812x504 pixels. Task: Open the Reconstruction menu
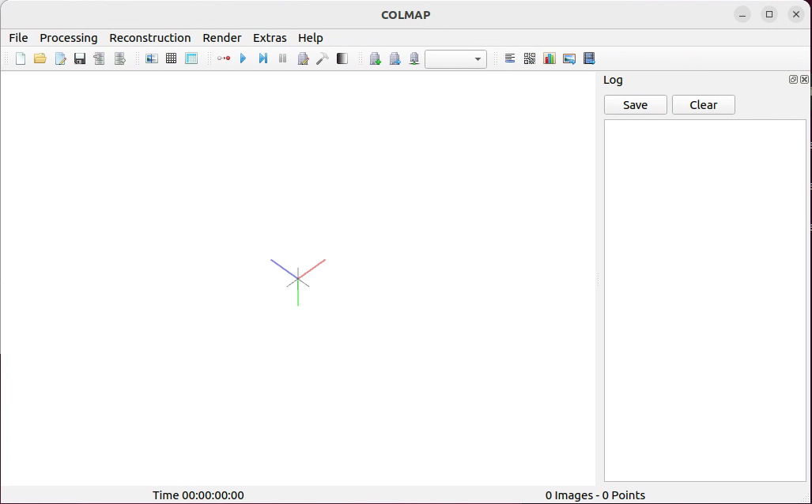[150, 38]
